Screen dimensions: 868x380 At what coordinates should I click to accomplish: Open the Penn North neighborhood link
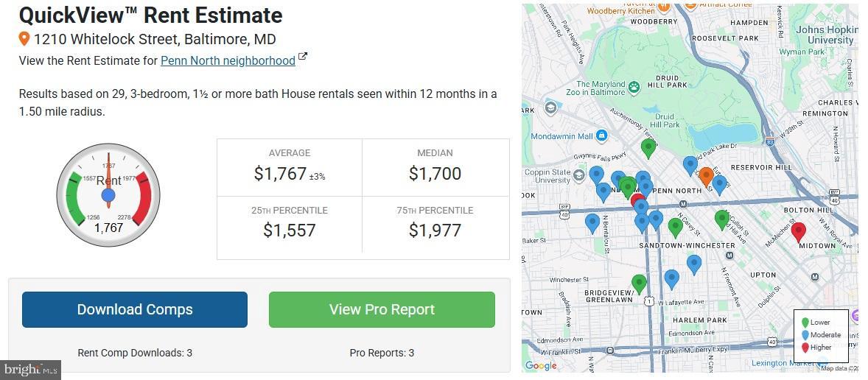[x=228, y=60]
